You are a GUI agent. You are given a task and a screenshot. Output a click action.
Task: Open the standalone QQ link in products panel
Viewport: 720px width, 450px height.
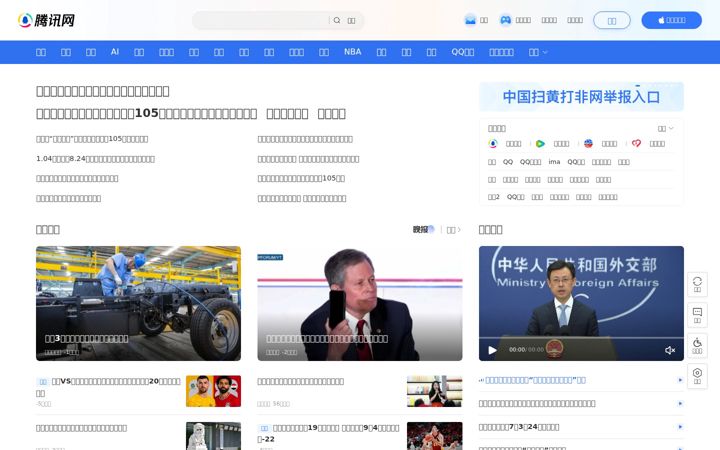point(508,162)
